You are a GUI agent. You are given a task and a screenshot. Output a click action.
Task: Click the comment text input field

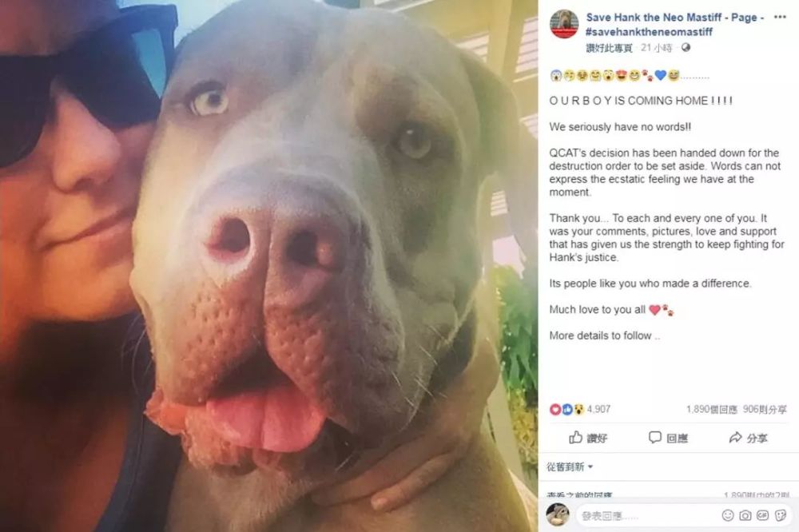click(x=685, y=516)
